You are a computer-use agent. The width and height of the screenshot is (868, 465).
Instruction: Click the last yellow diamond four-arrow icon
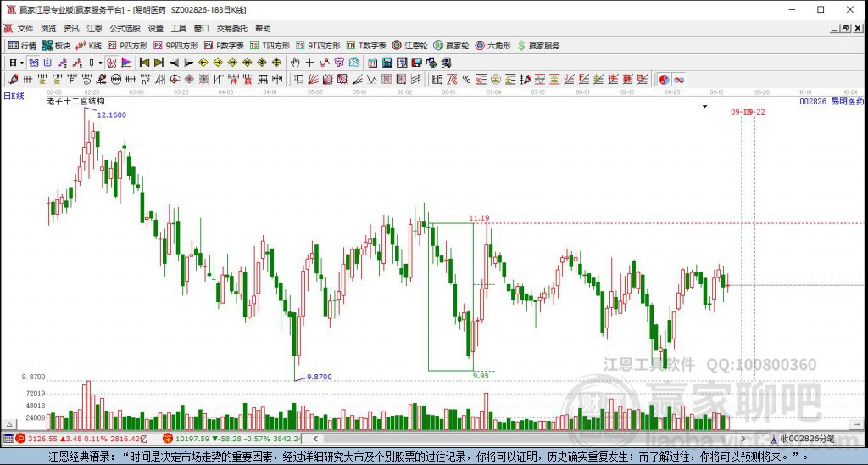[277, 63]
